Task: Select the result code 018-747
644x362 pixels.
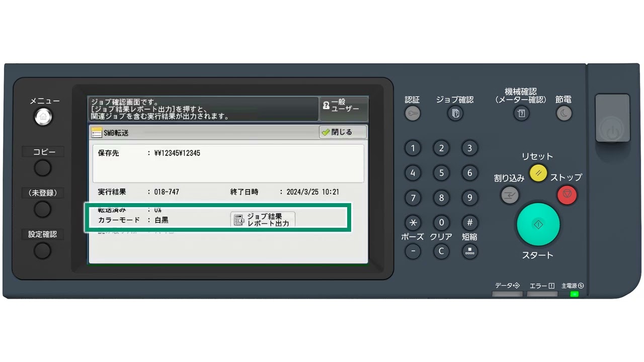Action: point(166,192)
